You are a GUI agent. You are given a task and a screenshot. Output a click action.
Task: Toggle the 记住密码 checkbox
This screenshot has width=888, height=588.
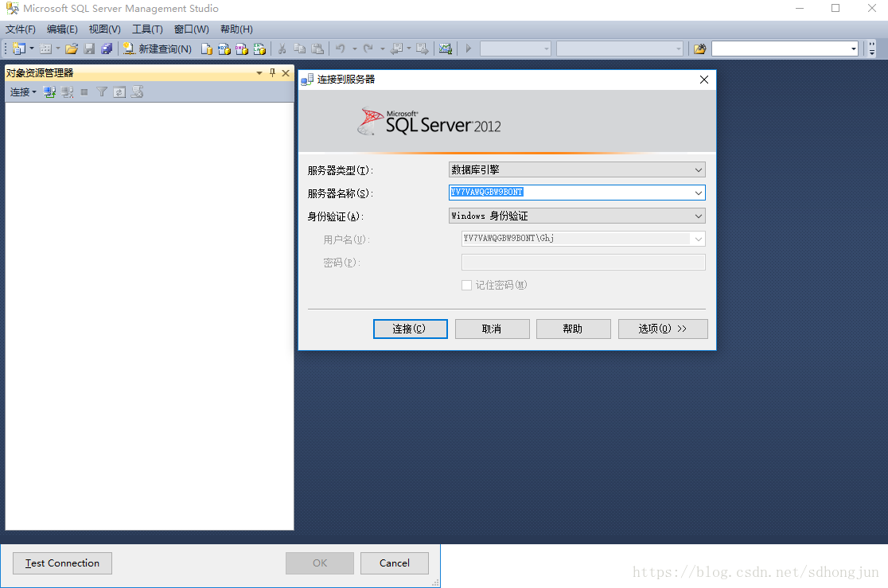tap(466, 285)
